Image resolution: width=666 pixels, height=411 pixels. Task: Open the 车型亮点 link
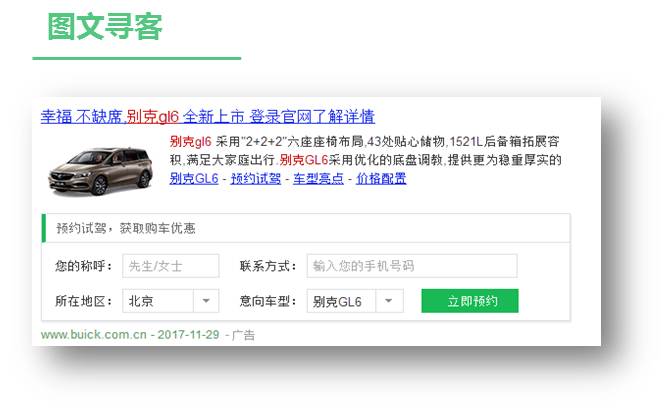coord(318,178)
